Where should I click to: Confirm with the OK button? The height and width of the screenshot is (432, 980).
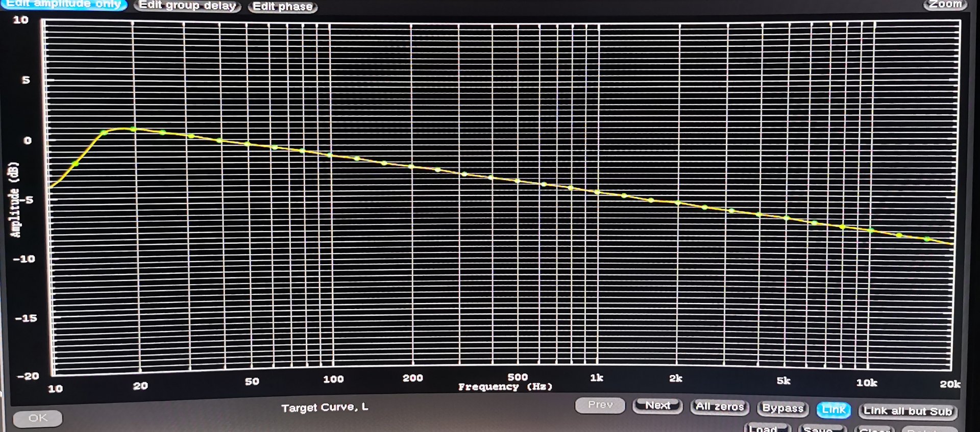38,418
